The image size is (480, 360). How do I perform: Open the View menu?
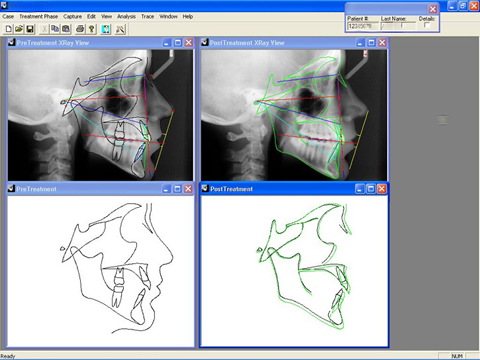tap(106, 16)
